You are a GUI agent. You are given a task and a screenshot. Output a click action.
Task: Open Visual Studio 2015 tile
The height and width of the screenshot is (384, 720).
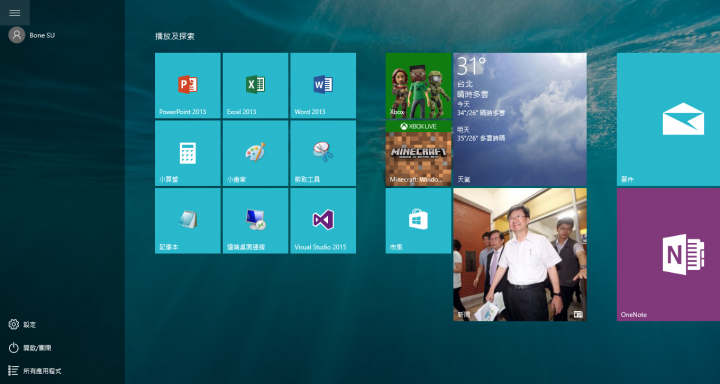[x=323, y=220]
